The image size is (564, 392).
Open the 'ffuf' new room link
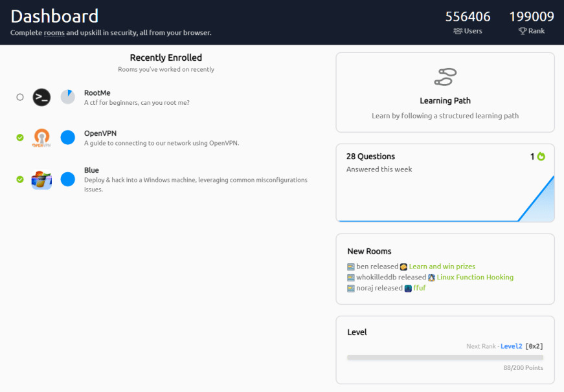pyautogui.click(x=419, y=289)
